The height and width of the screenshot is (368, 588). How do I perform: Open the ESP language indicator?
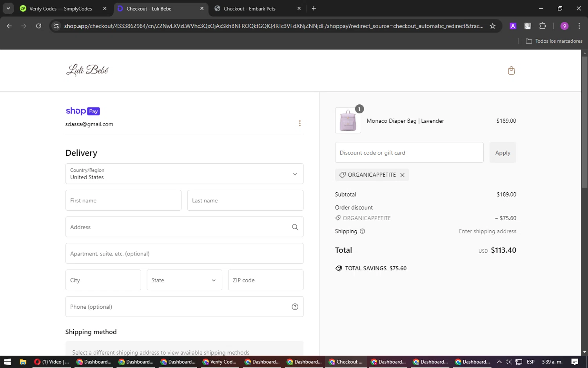(x=531, y=362)
